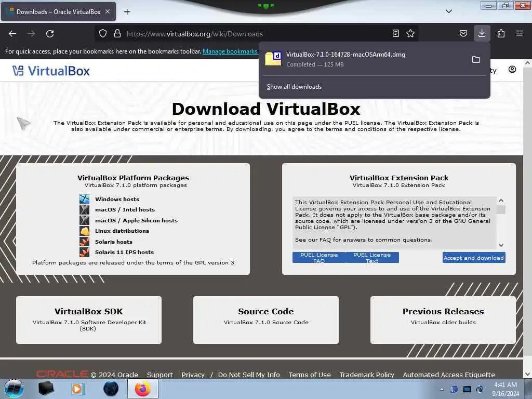Click the macOS Intel hosts icon
Screen dimensions: 532x399
(85, 210)
